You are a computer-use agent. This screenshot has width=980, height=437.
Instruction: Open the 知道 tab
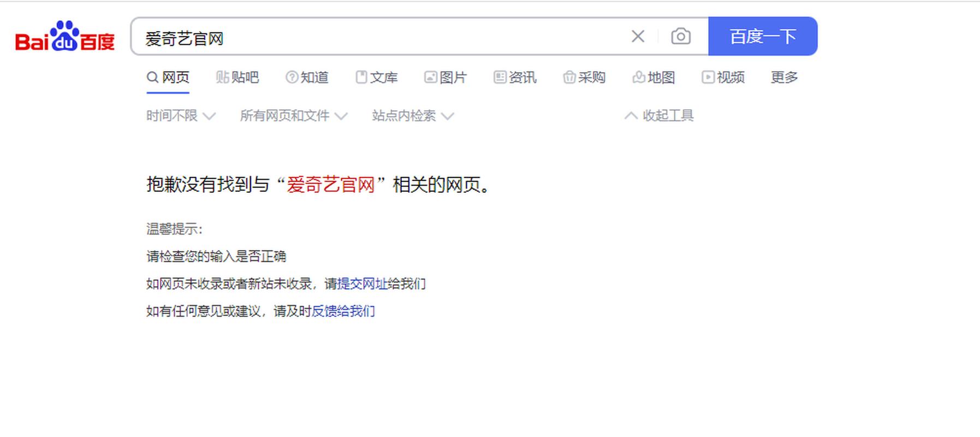307,78
